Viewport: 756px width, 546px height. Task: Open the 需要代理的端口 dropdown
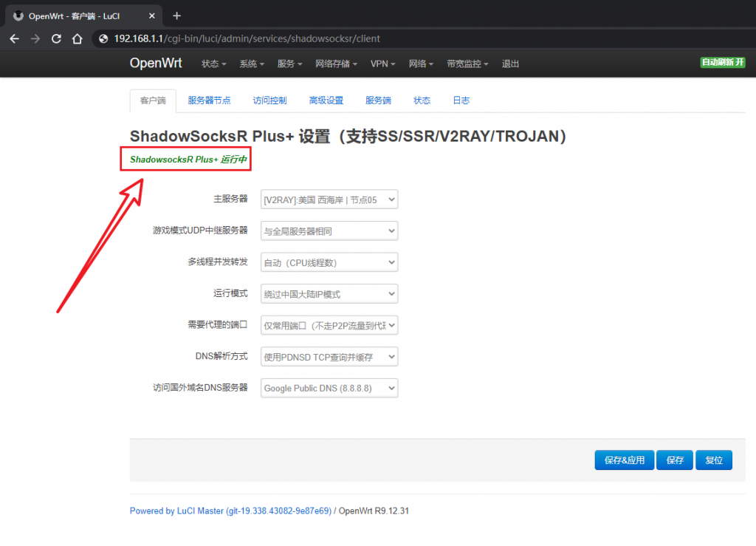click(329, 325)
